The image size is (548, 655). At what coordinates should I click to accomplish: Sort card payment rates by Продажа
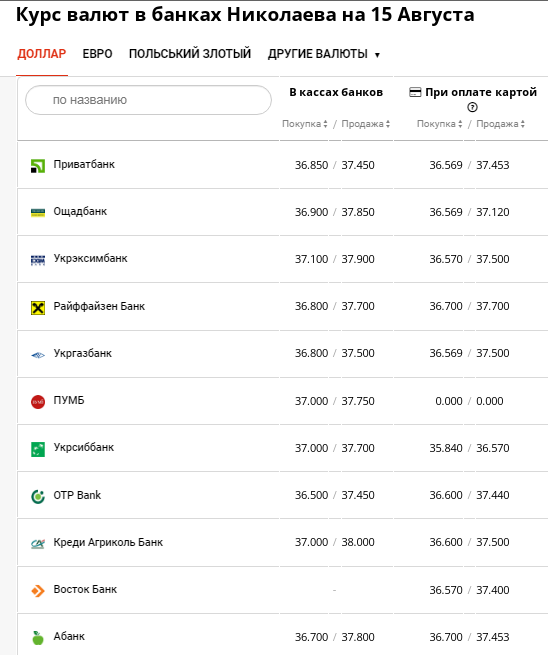(500, 124)
